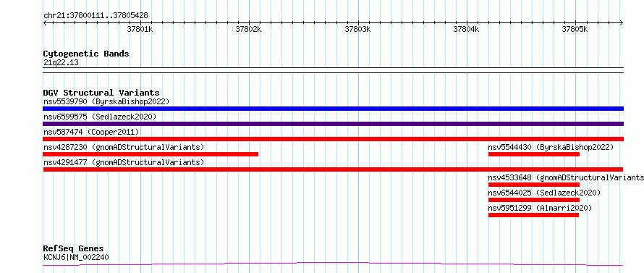
Task: Click the chr21:37800111..37805428 coordinate label
Action: coord(96,16)
